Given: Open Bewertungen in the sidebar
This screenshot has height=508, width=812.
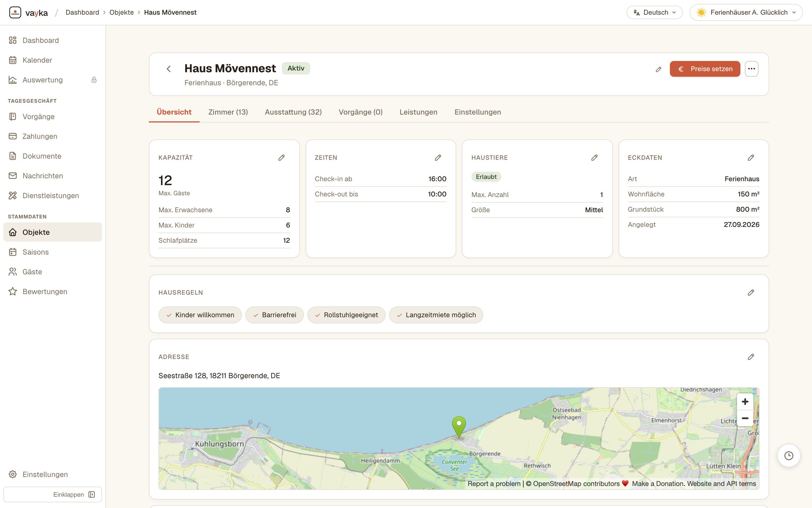Looking at the screenshot, I should pyautogui.click(x=53, y=292).
